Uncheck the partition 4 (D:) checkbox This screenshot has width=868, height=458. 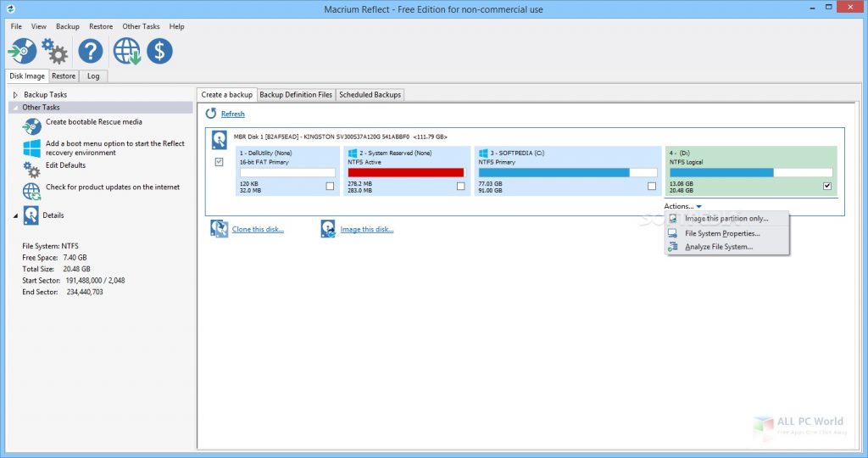[x=827, y=186]
